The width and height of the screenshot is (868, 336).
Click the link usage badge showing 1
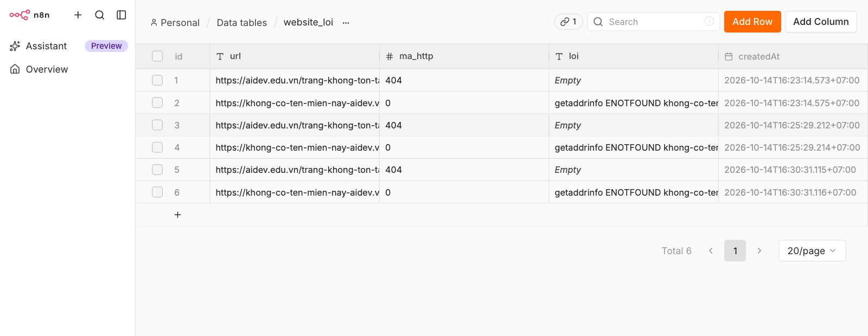pyautogui.click(x=569, y=22)
